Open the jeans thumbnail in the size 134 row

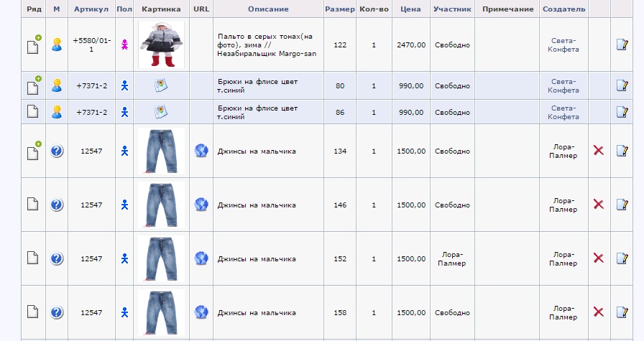pyautogui.click(x=161, y=151)
